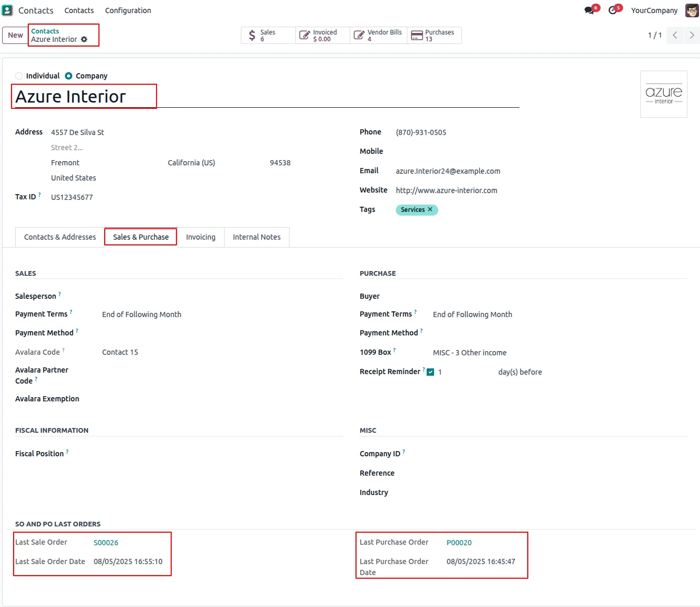Switch to Contacts & Addresses tab
The width and height of the screenshot is (700, 607).
click(60, 237)
